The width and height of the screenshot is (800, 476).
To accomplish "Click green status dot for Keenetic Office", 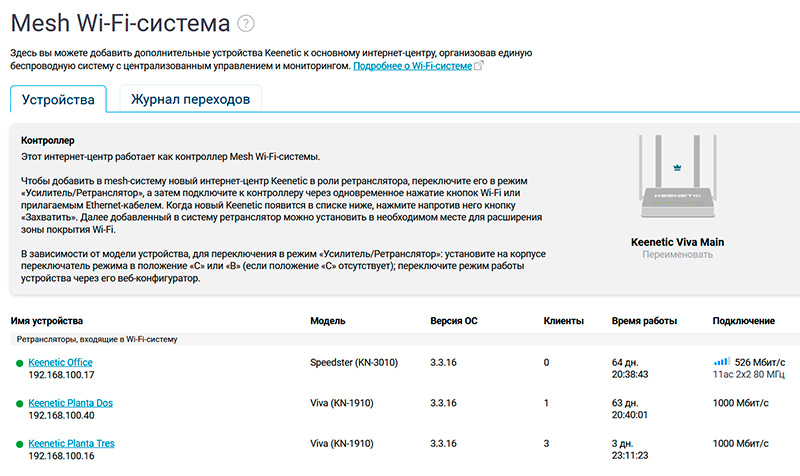I will [19, 362].
